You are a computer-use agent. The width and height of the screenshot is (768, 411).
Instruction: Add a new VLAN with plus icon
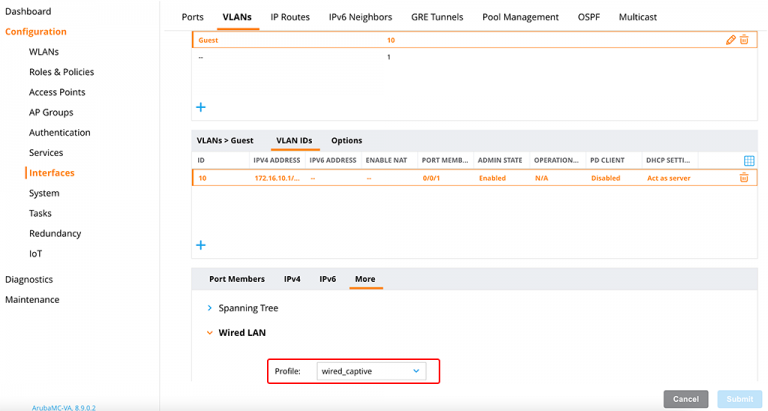coord(201,107)
